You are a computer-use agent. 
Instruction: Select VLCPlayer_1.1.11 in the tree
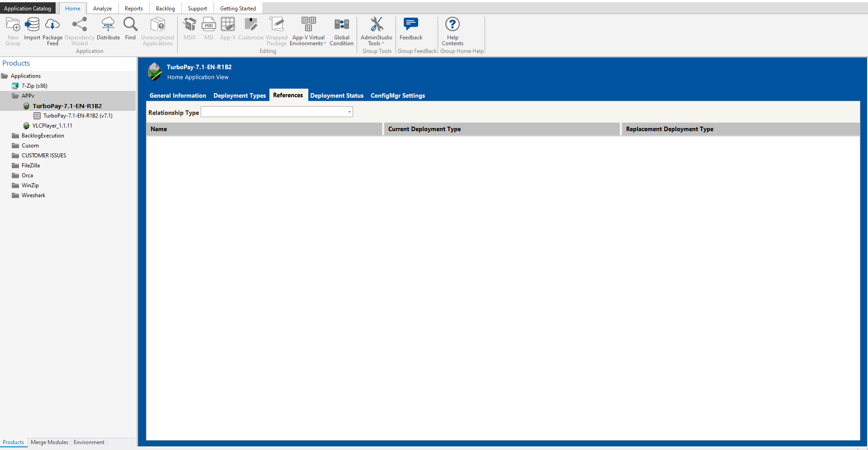52,126
